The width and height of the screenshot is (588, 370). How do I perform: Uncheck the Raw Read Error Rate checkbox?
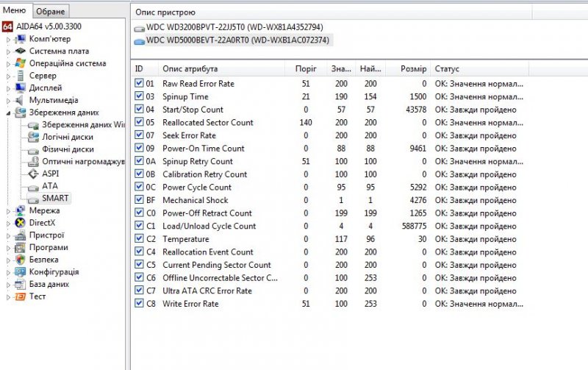(140, 84)
